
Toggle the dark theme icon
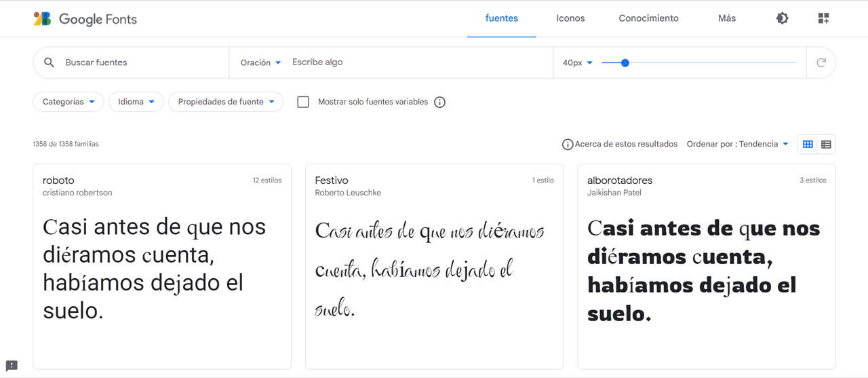tap(782, 18)
